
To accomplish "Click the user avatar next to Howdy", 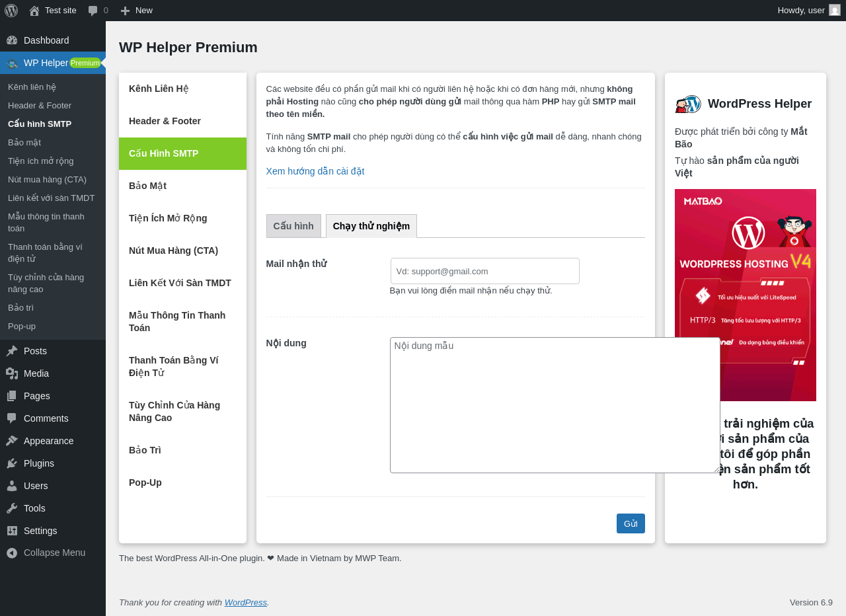I will (x=835, y=11).
